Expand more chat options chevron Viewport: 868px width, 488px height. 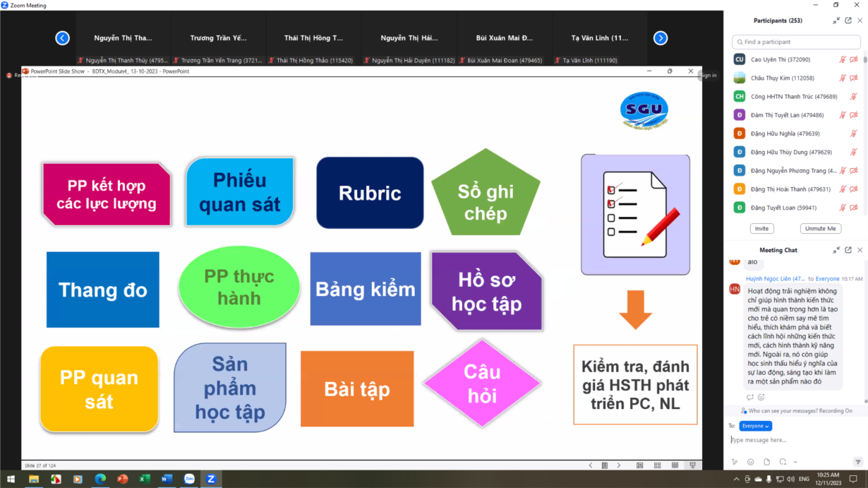pos(795,462)
